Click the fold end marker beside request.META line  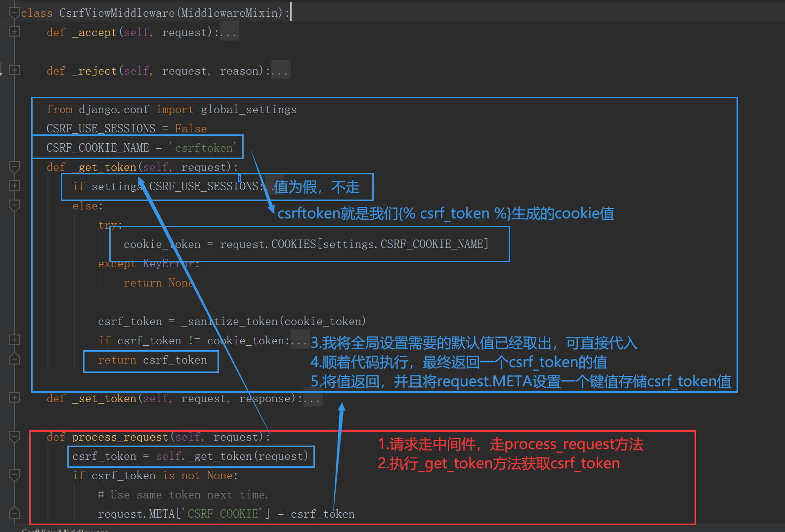click(x=14, y=513)
